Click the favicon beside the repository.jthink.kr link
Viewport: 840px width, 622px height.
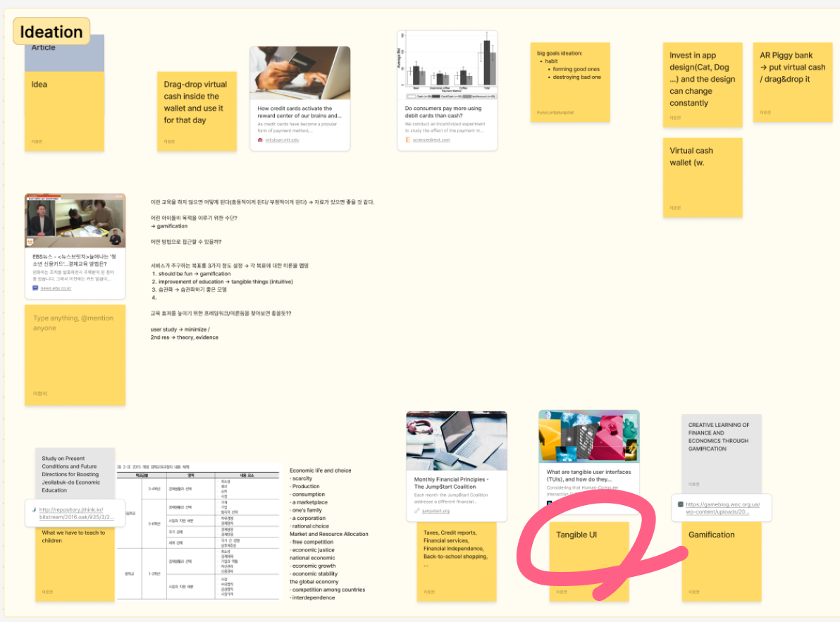point(33,509)
